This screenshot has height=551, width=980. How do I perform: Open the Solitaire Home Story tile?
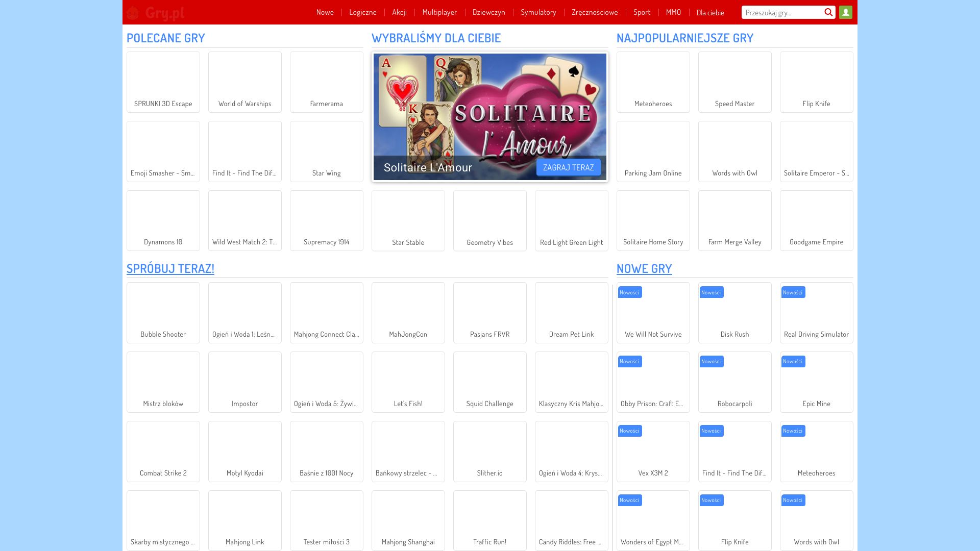tap(653, 220)
